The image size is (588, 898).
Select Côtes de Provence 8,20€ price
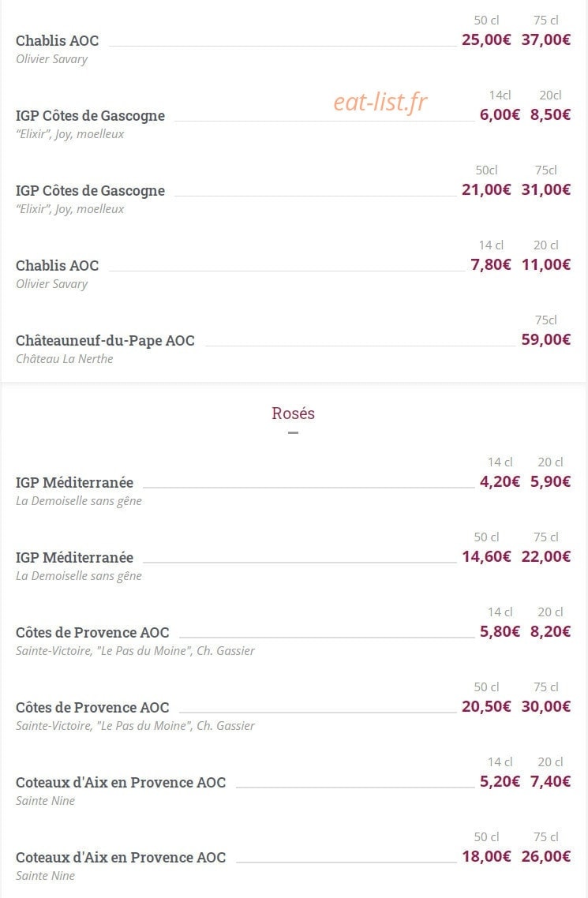click(x=550, y=632)
